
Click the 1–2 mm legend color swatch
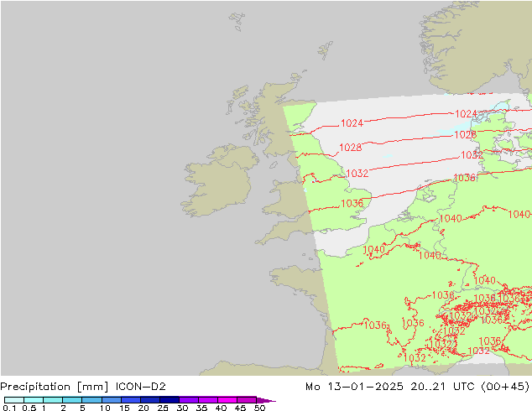[x=53, y=400]
